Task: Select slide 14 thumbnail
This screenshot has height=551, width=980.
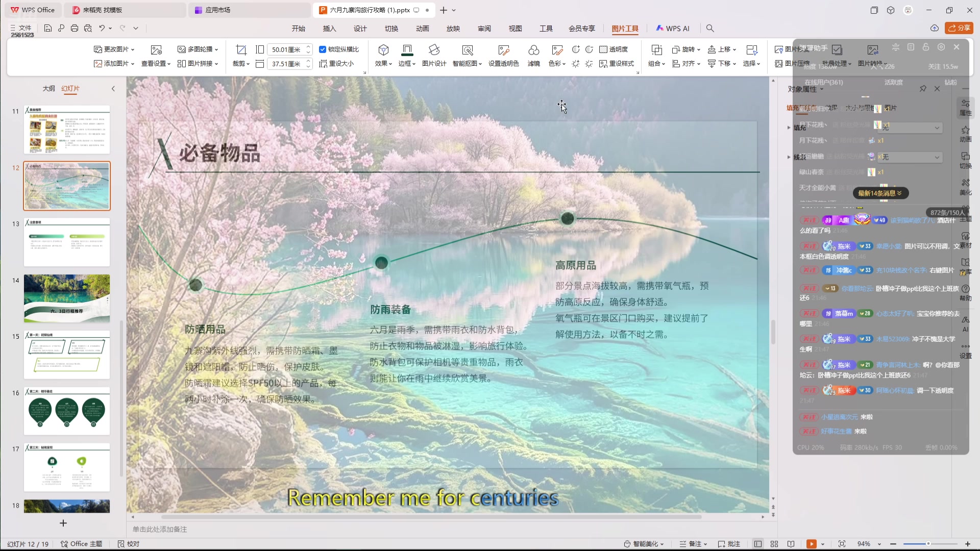Action: tap(67, 298)
